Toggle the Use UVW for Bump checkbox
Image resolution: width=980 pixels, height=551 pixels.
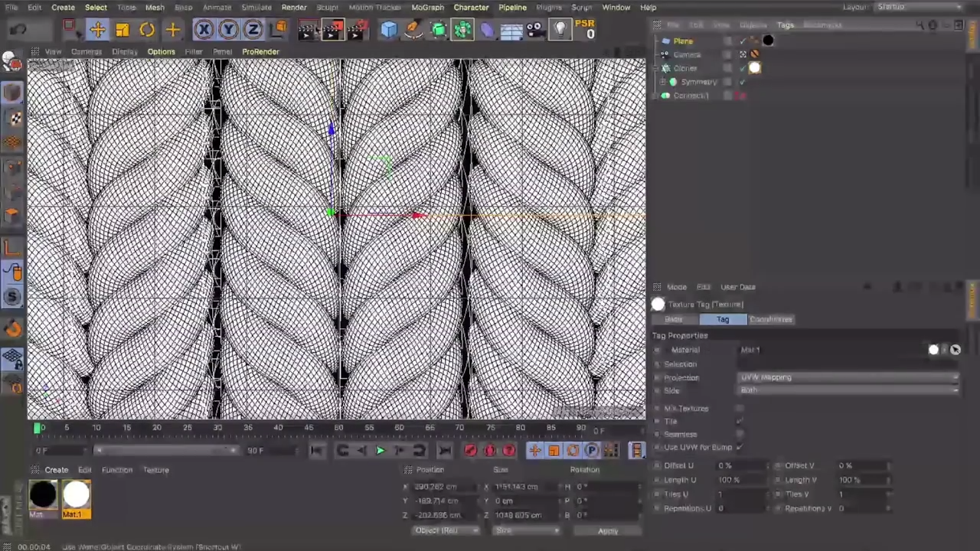click(x=738, y=447)
